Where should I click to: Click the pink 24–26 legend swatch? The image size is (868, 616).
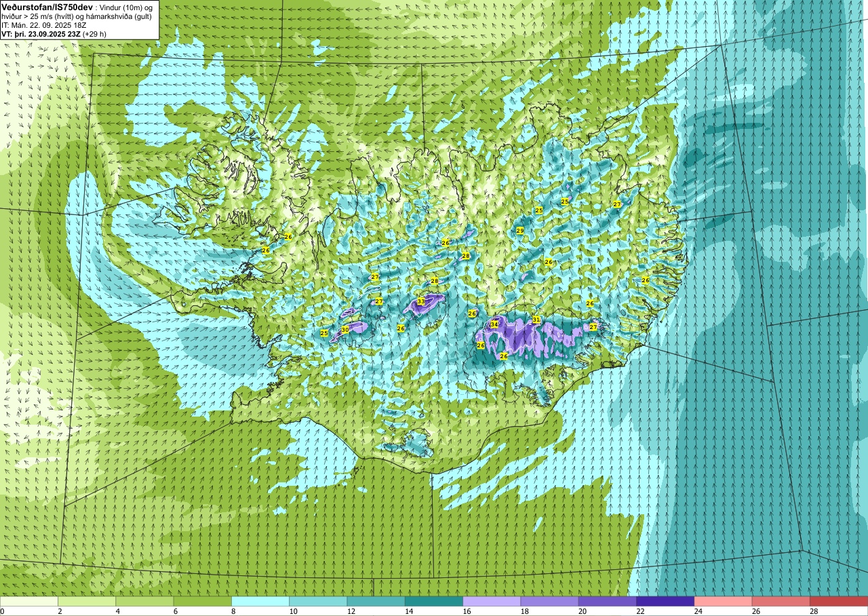[723, 601]
